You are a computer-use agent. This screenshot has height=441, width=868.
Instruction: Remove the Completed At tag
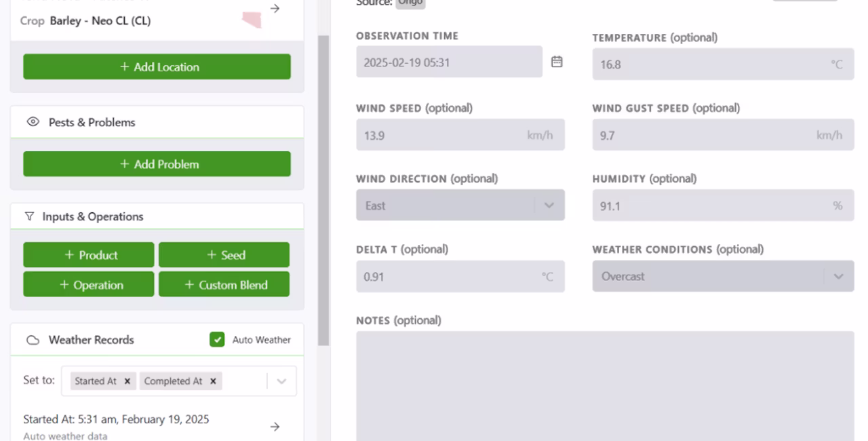212,381
